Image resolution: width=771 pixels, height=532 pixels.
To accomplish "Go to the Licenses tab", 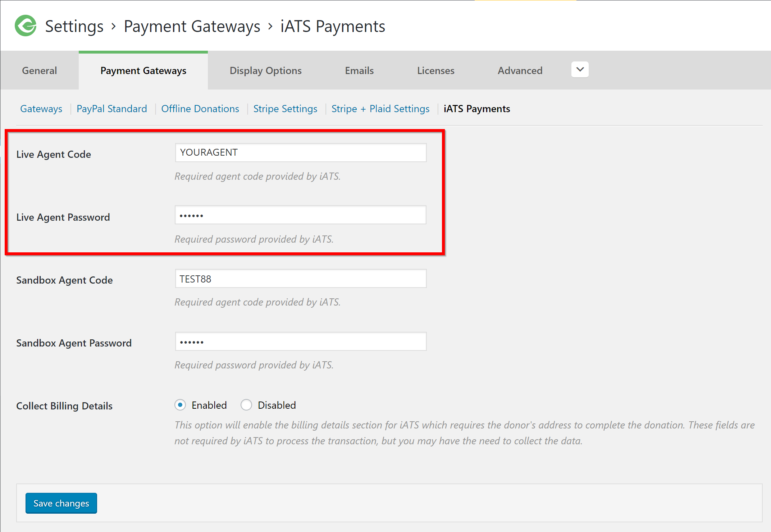I will click(x=435, y=70).
